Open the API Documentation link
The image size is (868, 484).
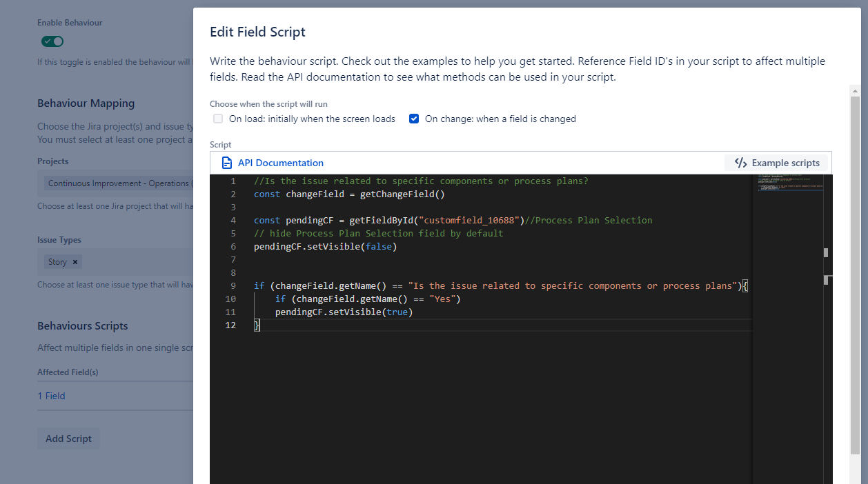coord(280,163)
